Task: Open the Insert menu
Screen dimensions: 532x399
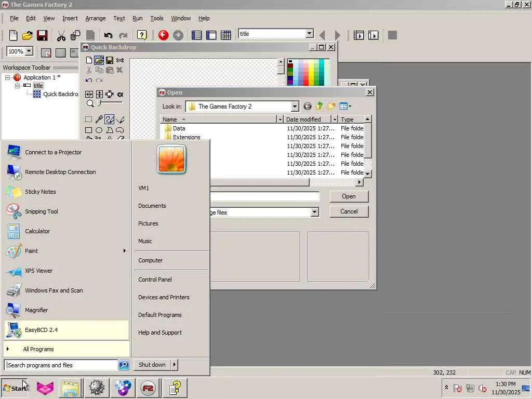Action: [70, 18]
